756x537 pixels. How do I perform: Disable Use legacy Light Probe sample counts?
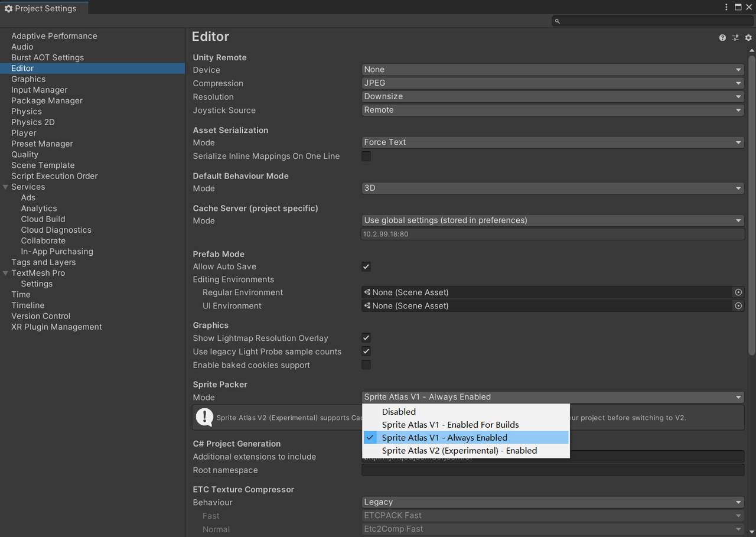coord(366,352)
